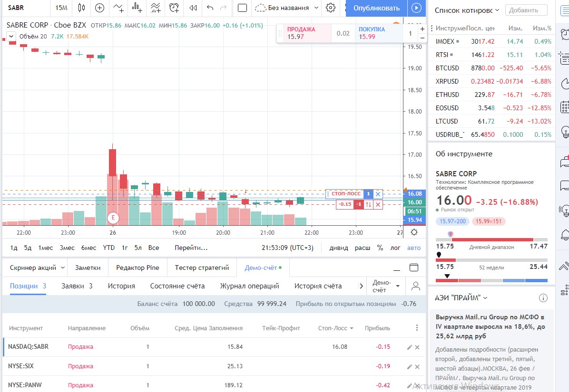Expand Список котировок watchlist dropdown
This screenshot has width=569, height=392.
click(x=497, y=10)
